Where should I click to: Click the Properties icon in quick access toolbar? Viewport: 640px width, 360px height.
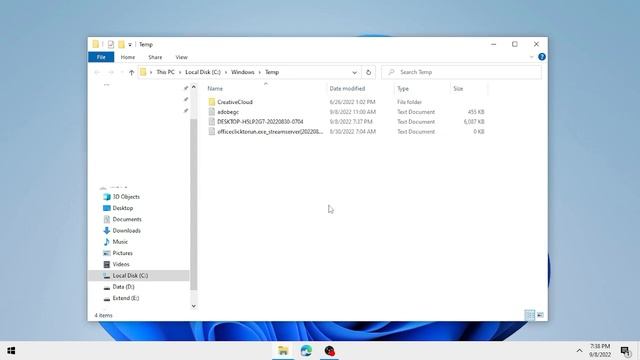click(x=111, y=44)
